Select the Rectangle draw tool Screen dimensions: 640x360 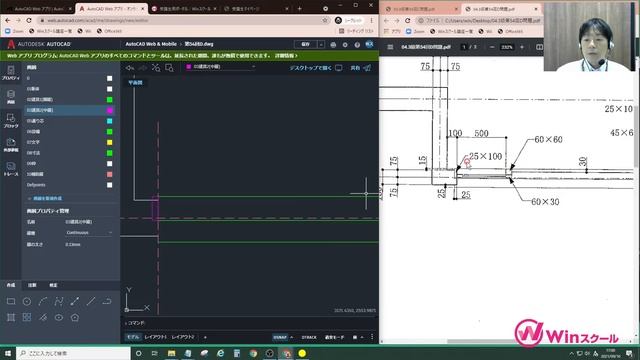tap(11, 301)
